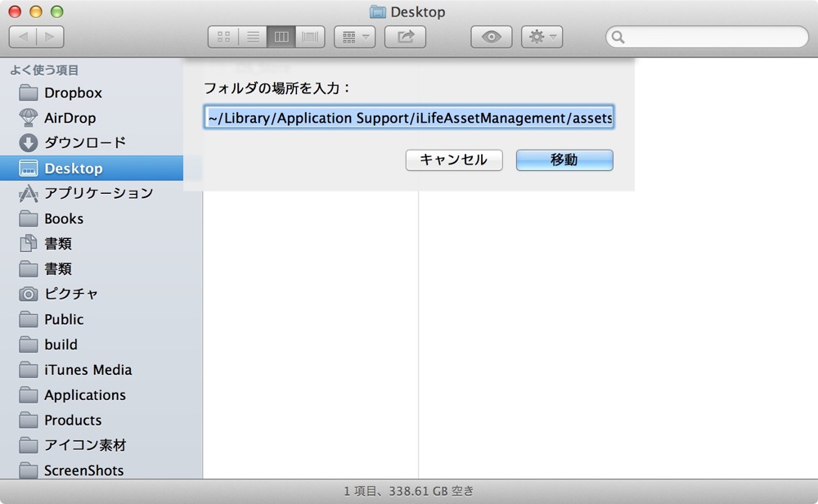The width and height of the screenshot is (818, 504).
Task: Click the Quick Look eye button
Action: click(492, 37)
